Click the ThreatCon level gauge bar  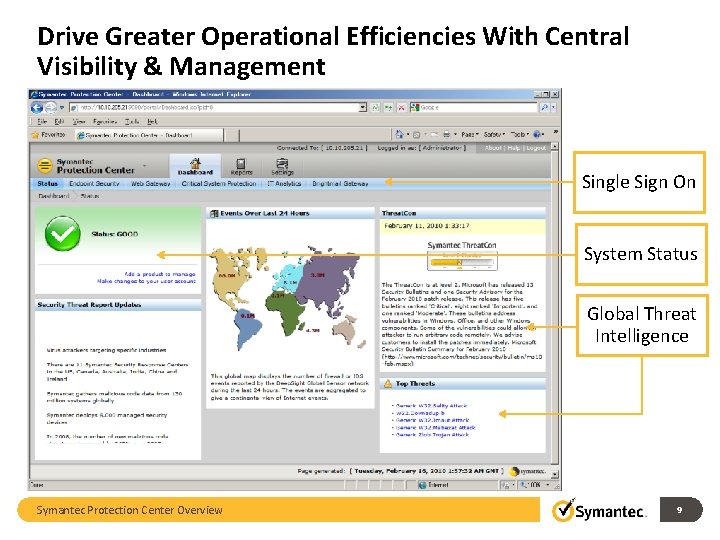pos(462,263)
